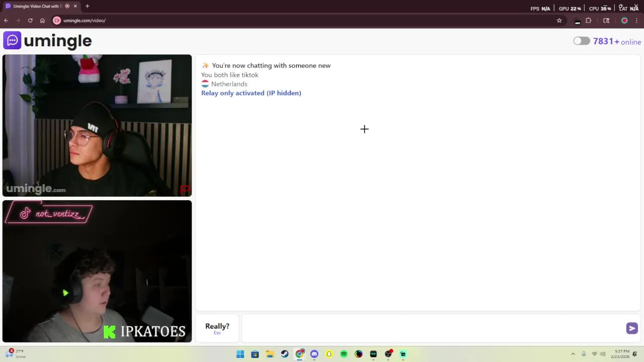Open a new browser tab
The height and width of the screenshot is (362, 644).
87,6
